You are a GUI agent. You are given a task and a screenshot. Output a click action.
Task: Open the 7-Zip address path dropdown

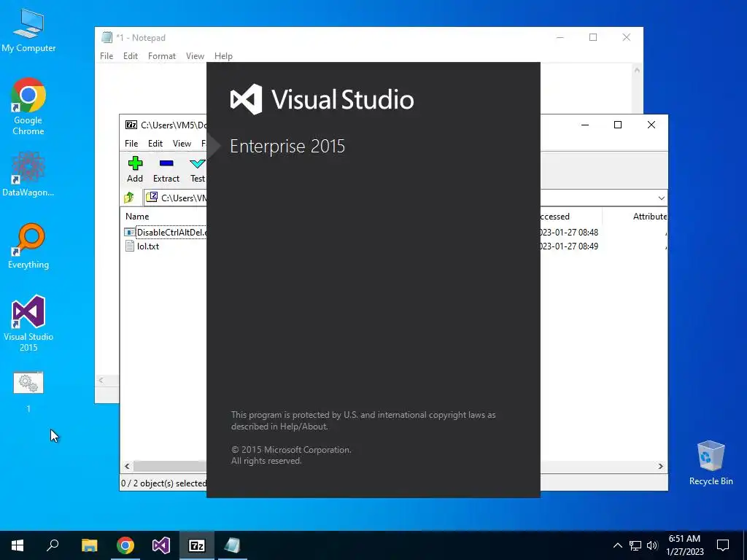tap(661, 198)
